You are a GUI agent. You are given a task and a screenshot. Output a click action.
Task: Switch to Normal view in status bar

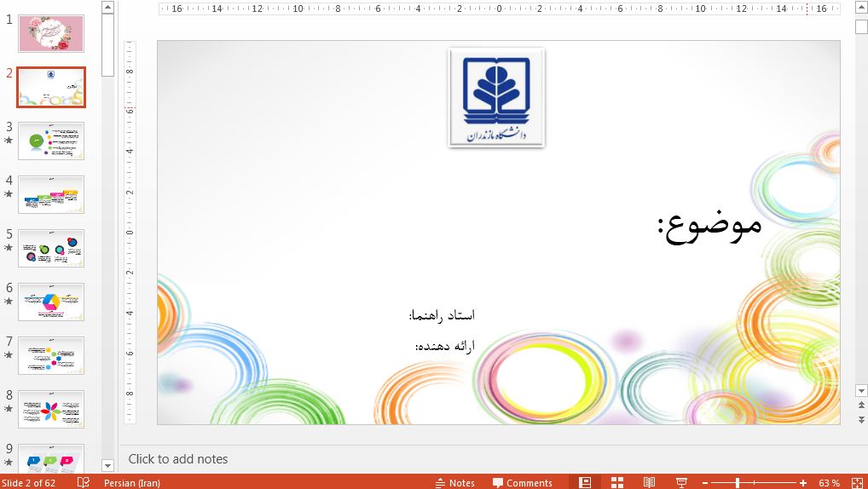(585, 482)
